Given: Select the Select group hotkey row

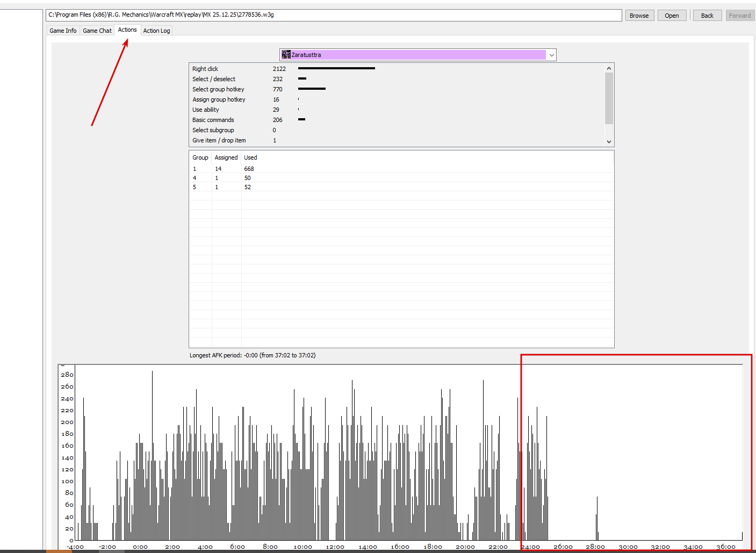Looking at the screenshot, I should pyautogui.click(x=398, y=89).
